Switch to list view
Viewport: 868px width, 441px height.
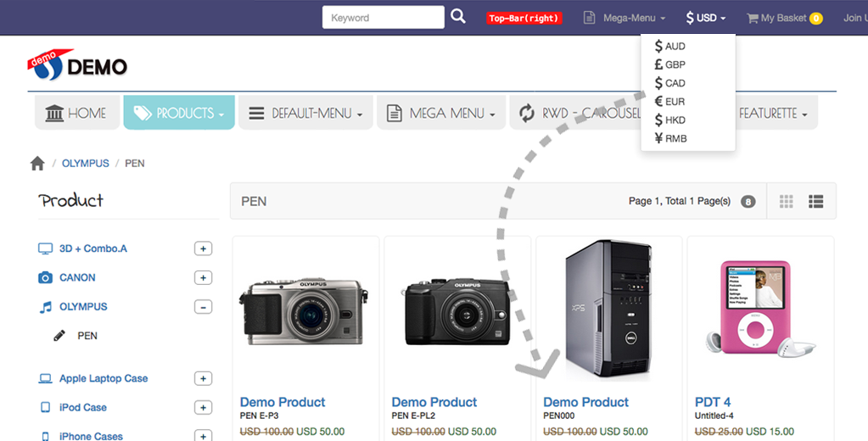pos(815,201)
